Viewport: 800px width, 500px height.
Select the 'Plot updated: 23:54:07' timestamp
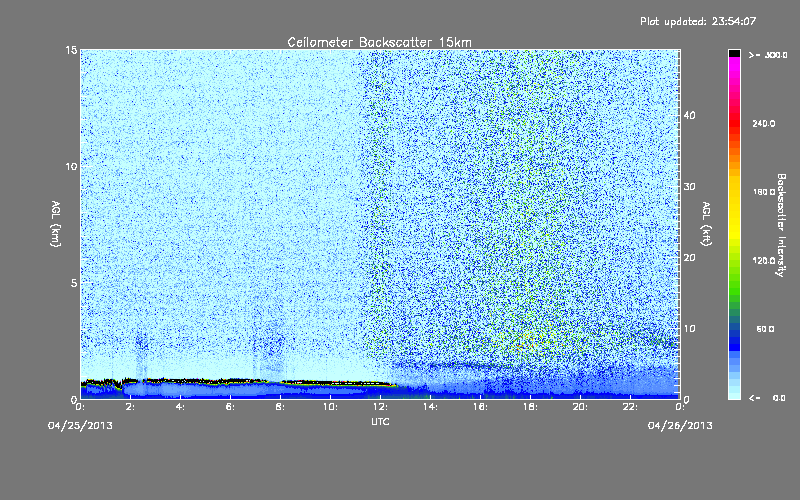[x=698, y=21]
